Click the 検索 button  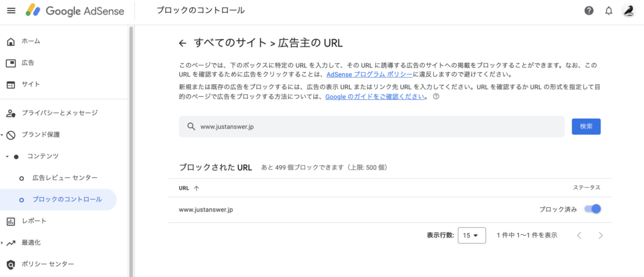coord(586,126)
